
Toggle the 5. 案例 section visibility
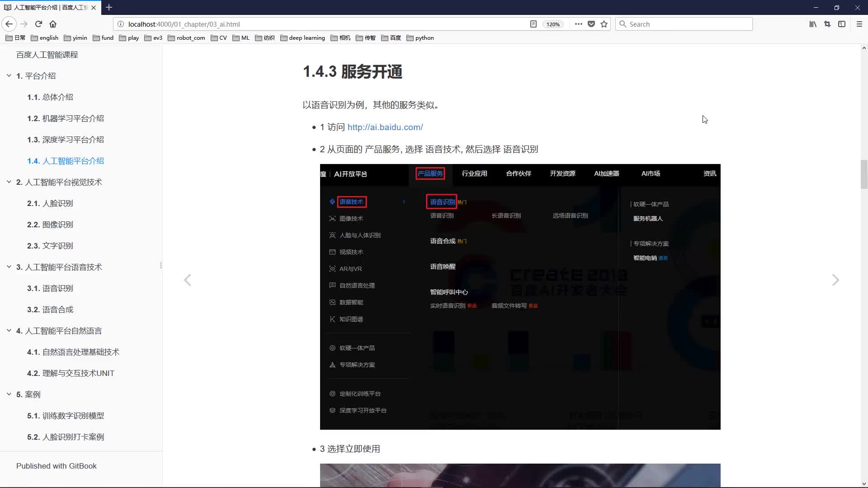coord(9,394)
